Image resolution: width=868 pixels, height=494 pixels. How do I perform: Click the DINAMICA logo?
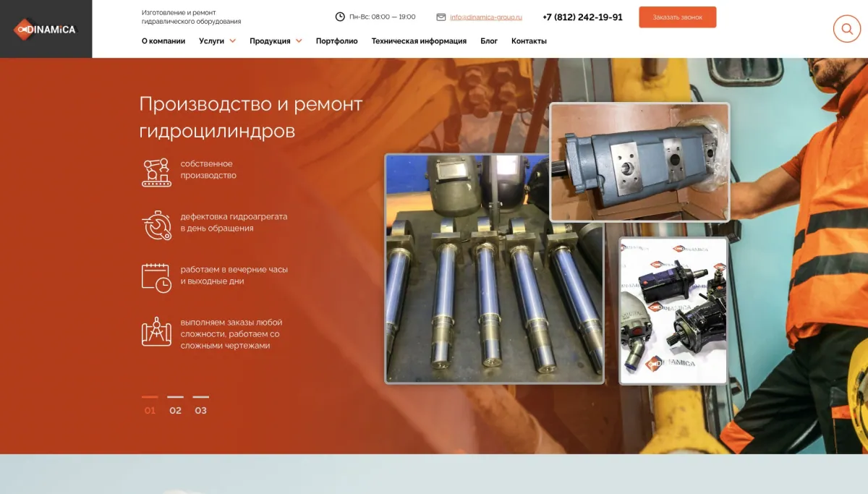tap(45, 29)
